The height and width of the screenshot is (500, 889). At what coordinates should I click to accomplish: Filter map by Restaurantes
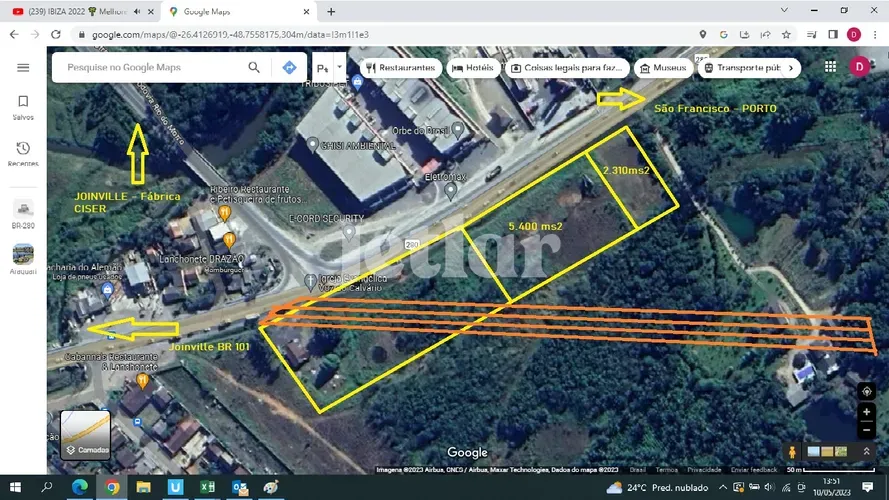pos(401,68)
